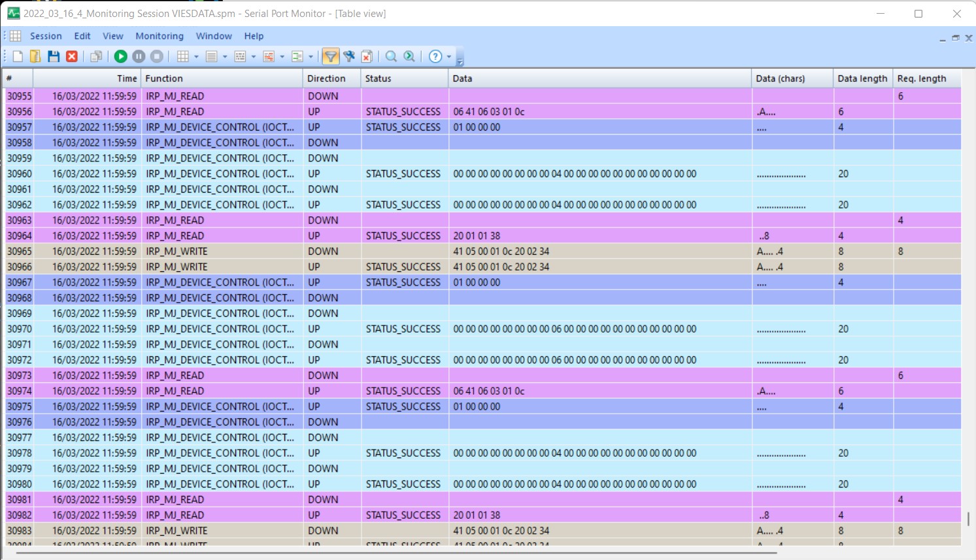Expand the Help button dropdown

pos(447,56)
